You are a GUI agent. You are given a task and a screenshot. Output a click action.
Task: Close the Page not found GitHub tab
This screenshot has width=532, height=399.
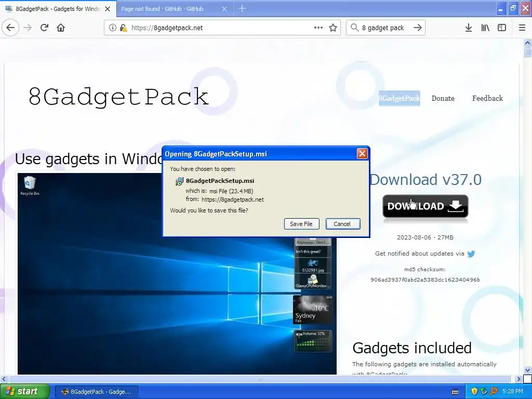coord(224,9)
